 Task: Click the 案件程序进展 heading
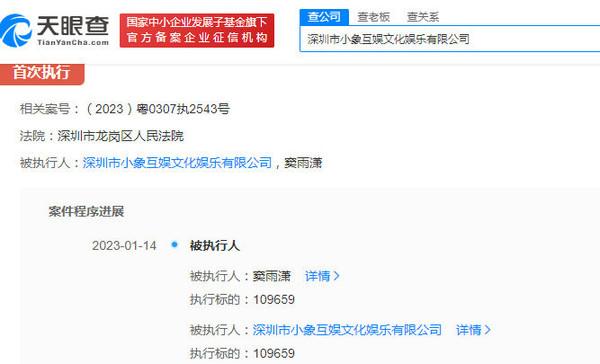pos(86,211)
